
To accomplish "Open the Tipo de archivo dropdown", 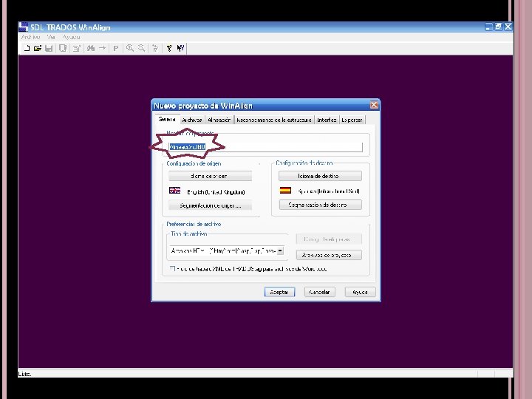I will tap(280, 251).
